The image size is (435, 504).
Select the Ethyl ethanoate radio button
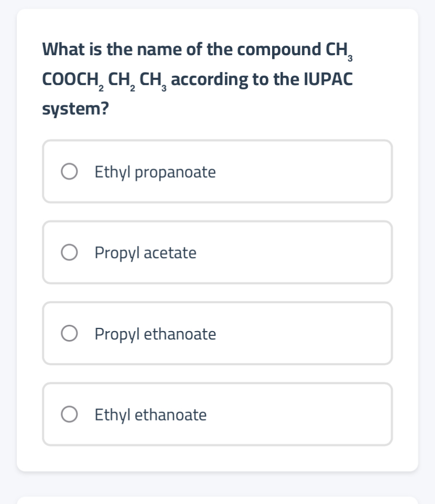click(x=69, y=414)
